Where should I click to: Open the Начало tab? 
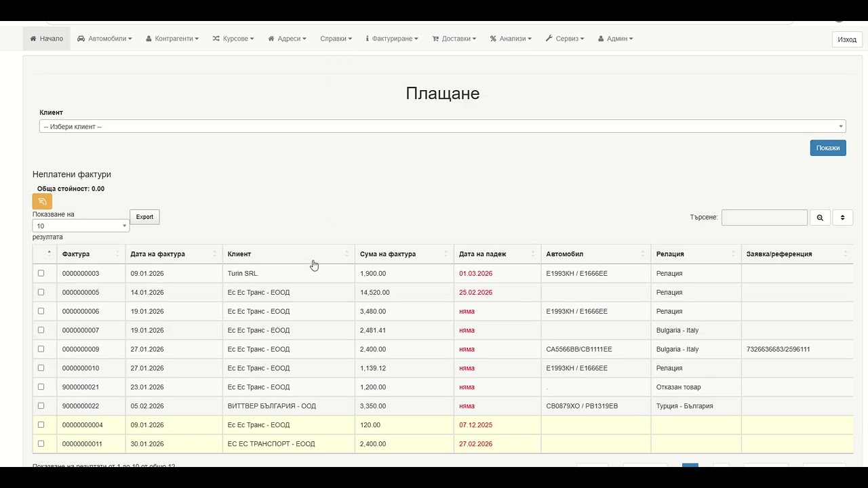(46, 39)
